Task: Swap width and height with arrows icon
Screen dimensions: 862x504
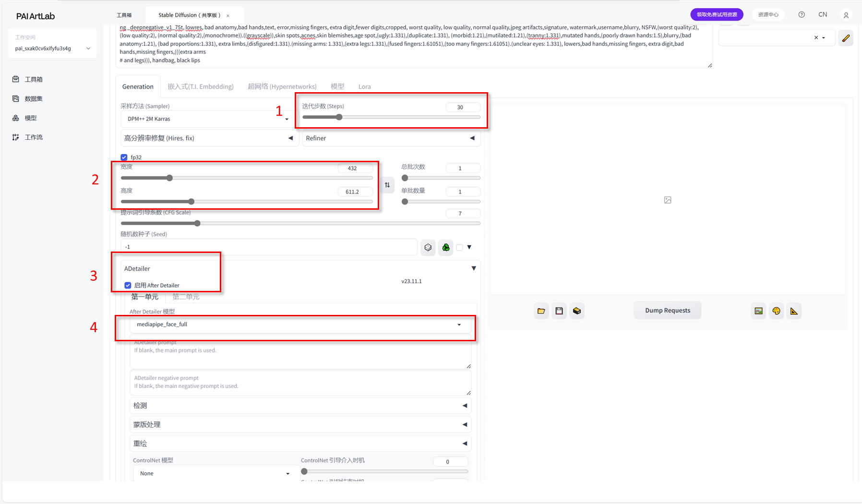Action: pyautogui.click(x=387, y=185)
